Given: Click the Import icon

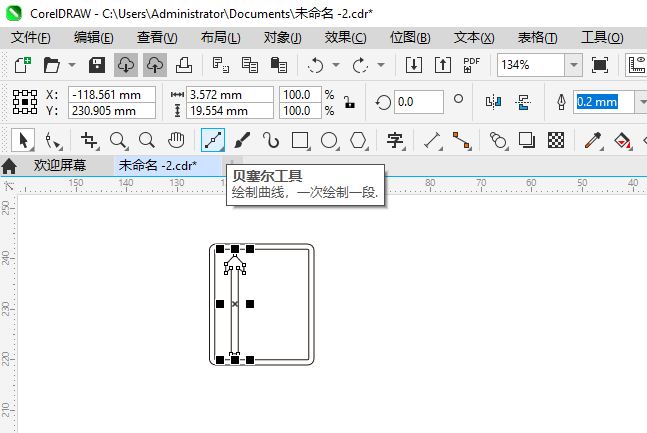Looking at the screenshot, I should pyautogui.click(x=413, y=65).
